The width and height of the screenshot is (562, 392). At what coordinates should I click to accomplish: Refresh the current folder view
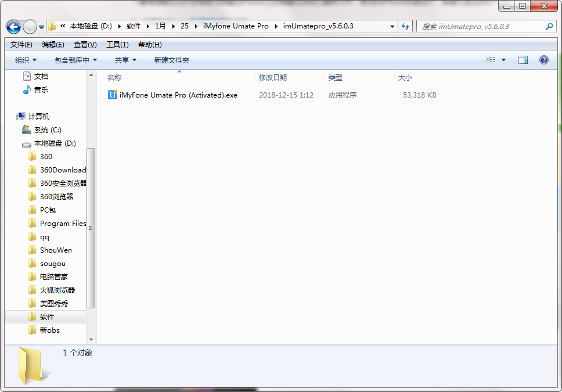[x=405, y=27]
